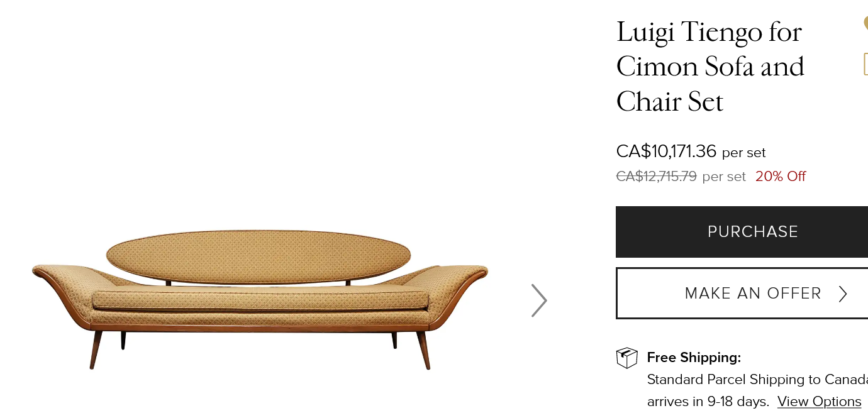Click the crossed-out CA$12,715.79 original price
The height and width of the screenshot is (418, 868).
(x=656, y=177)
